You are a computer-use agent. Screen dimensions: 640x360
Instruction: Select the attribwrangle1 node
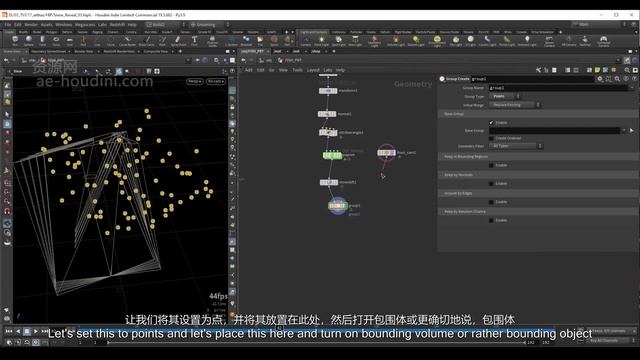328,133
